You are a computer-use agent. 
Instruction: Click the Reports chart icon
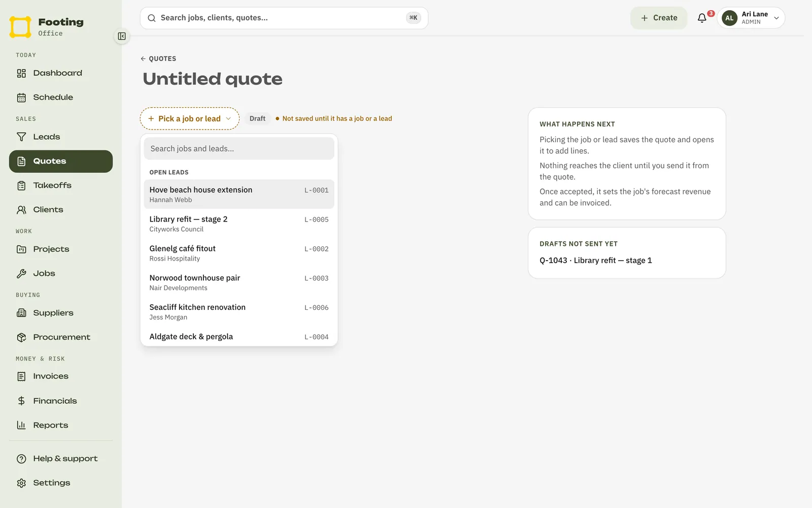(x=21, y=425)
